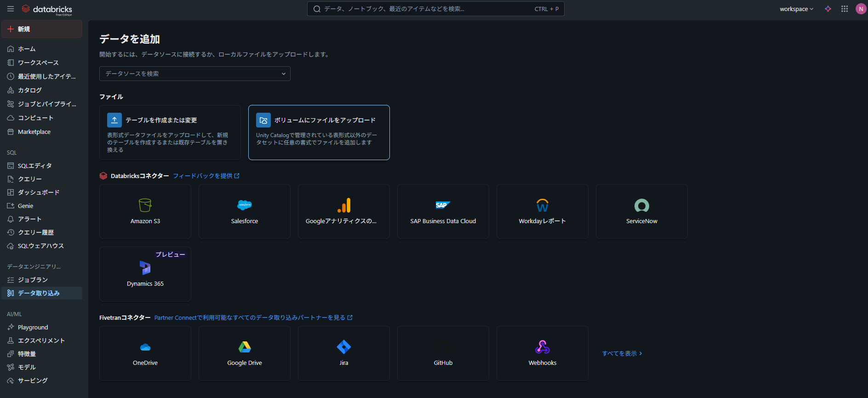
Task: Select the Google Drive Fivetran connector
Action: coord(245,353)
